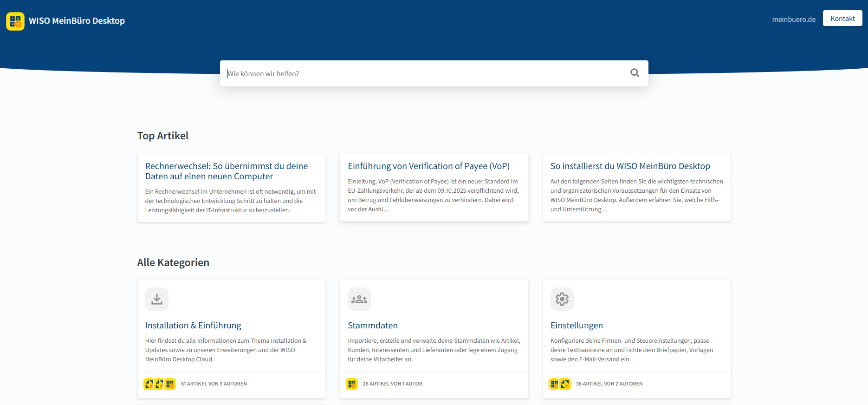Click '36 Artikel von 2 Autoren' text
Viewport: 868px width, 405px height.
pyautogui.click(x=609, y=384)
